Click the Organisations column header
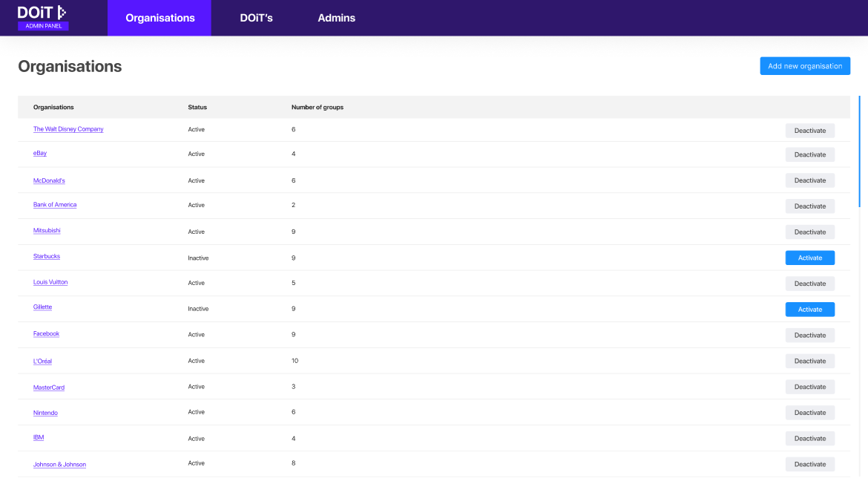The width and height of the screenshot is (868, 487). click(53, 107)
